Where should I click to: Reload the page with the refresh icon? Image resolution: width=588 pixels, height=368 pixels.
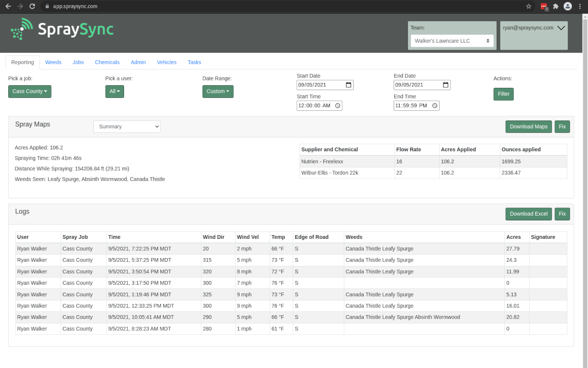point(32,6)
